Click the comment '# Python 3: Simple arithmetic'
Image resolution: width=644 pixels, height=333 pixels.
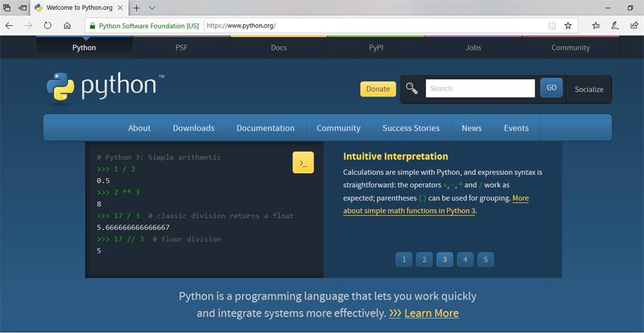159,157
